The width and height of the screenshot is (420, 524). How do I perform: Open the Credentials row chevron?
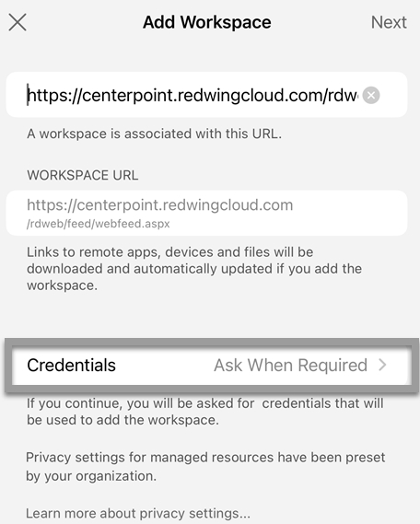[x=382, y=365]
